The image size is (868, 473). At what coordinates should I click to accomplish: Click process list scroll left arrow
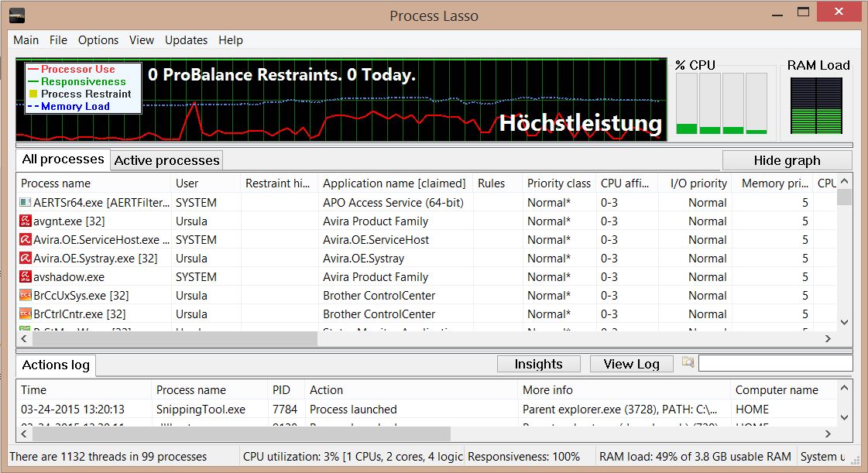[24, 338]
